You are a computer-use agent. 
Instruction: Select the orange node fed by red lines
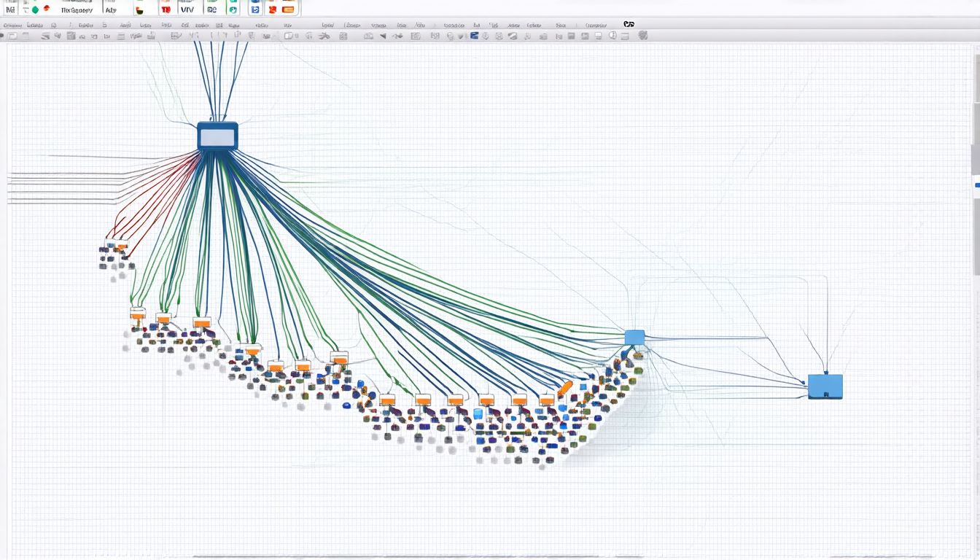pyautogui.click(x=120, y=247)
